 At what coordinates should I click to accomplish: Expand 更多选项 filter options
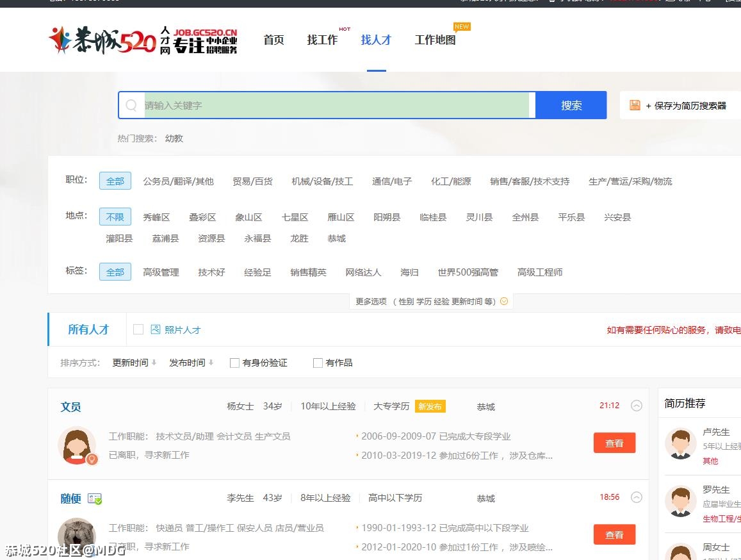432,301
